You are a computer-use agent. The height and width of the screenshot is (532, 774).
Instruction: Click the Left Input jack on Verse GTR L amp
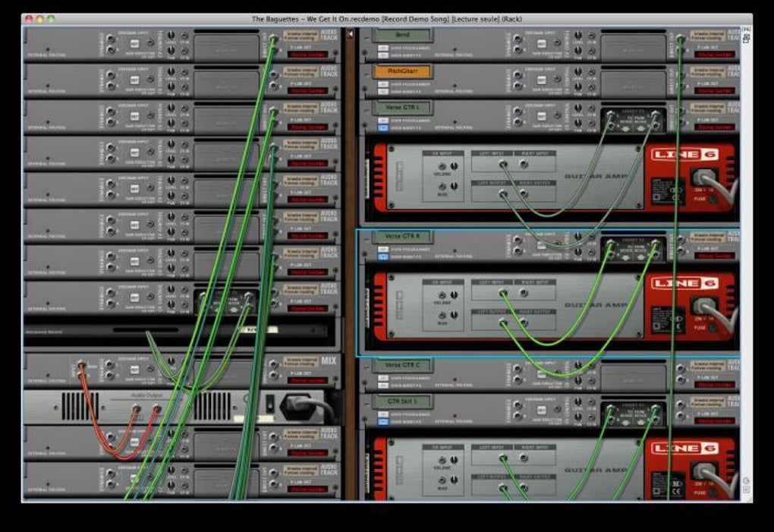[x=503, y=165]
